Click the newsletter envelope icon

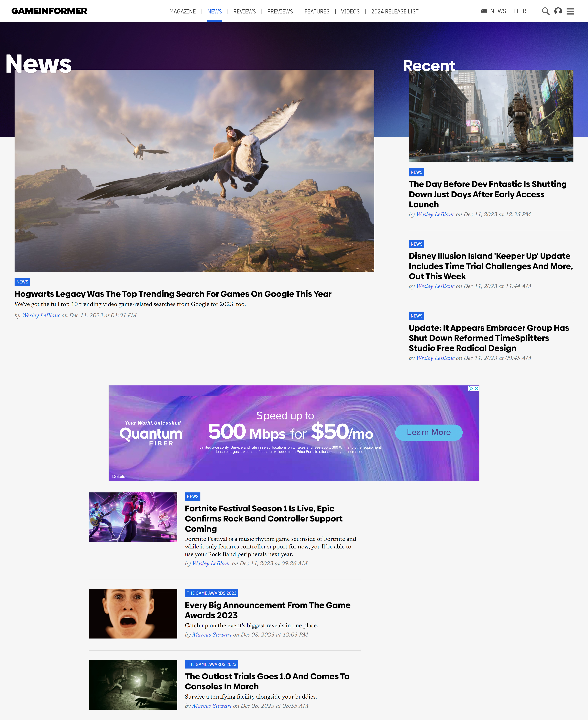[484, 11]
